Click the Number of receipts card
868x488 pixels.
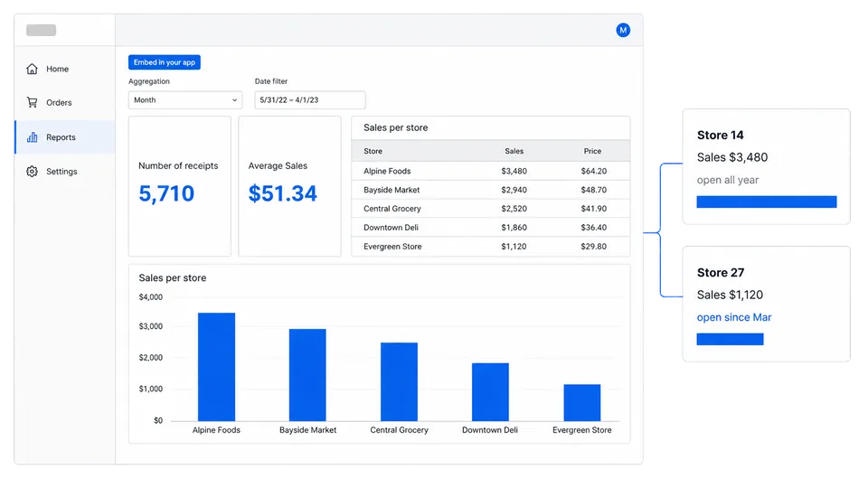point(180,186)
